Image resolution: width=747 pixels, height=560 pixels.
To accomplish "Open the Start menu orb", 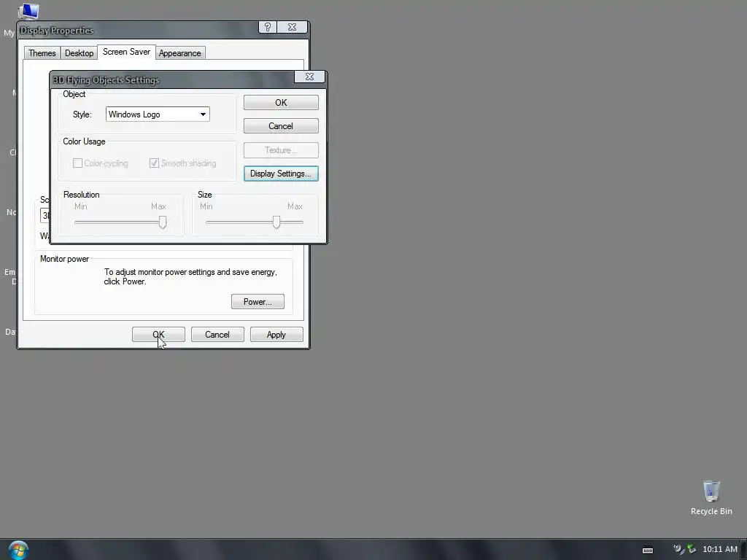I will coord(18,550).
